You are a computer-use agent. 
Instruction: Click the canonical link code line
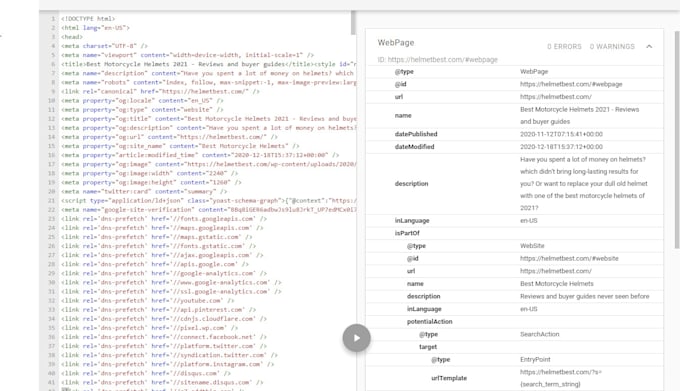pyautogui.click(x=160, y=91)
